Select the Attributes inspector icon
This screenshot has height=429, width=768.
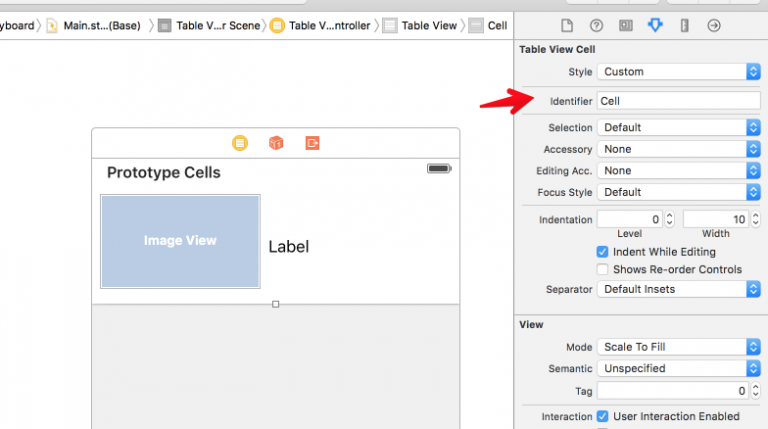[655, 26]
